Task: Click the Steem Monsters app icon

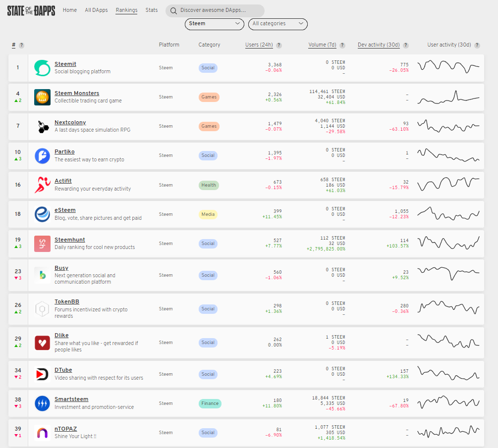Action: click(42, 97)
